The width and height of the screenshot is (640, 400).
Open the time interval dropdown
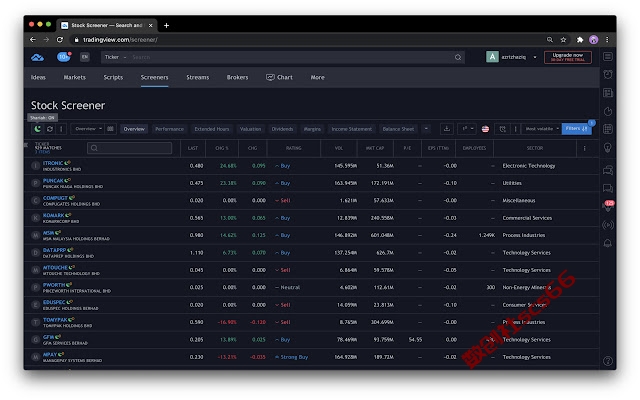467,129
